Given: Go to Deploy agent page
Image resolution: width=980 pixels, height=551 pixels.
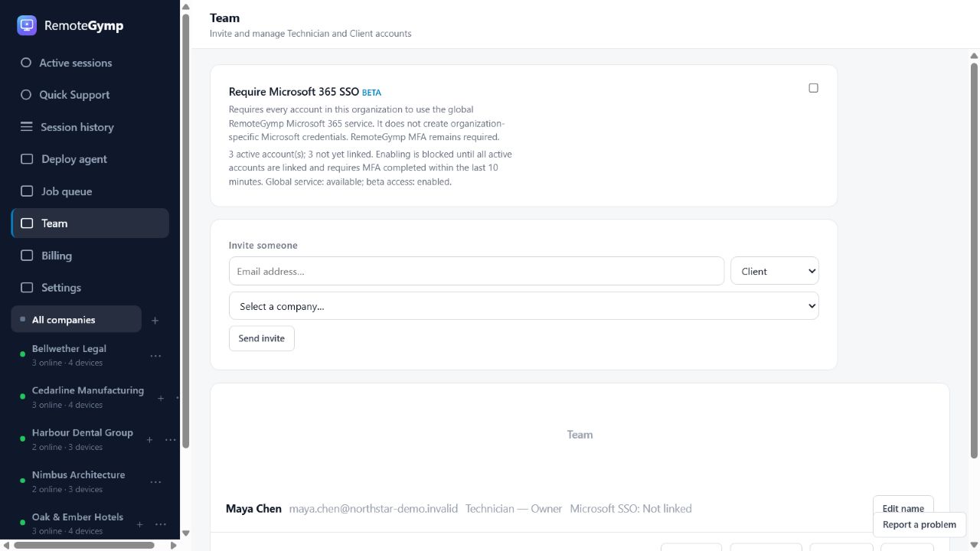Looking at the screenshot, I should pyautogui.click(x=90, y=159).
